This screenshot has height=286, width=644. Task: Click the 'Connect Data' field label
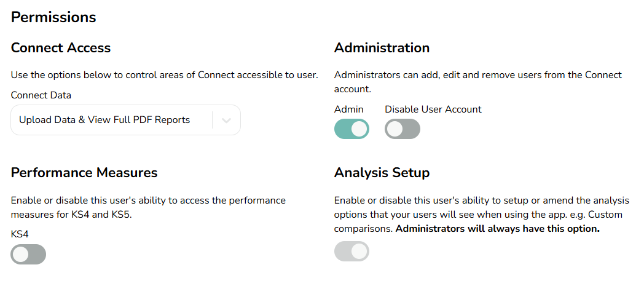pos(41,95)
